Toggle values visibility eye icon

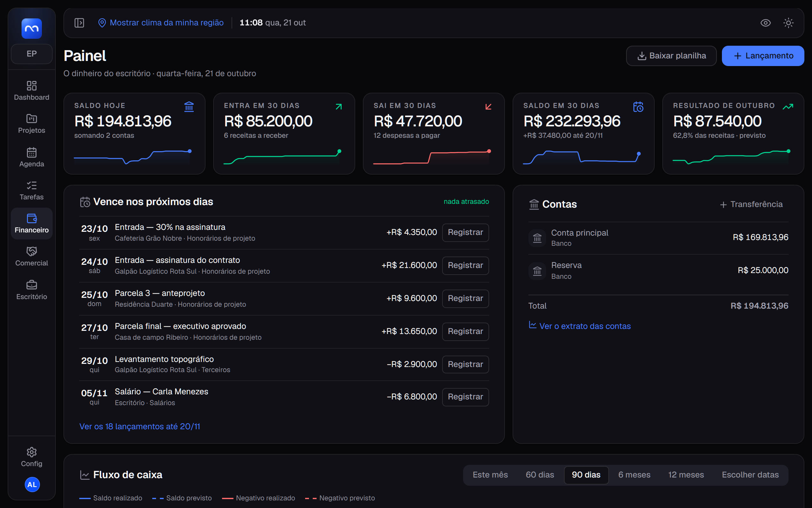click(x=765, y=23)
